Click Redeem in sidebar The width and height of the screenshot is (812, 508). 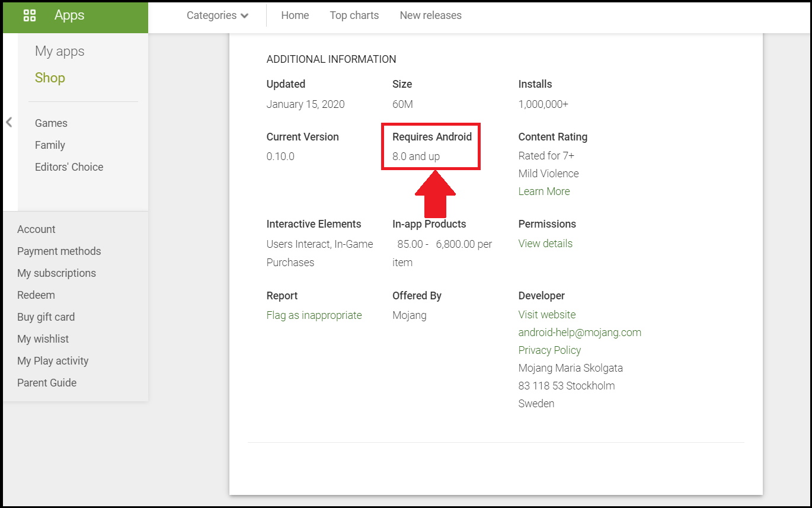coord(36,295)
